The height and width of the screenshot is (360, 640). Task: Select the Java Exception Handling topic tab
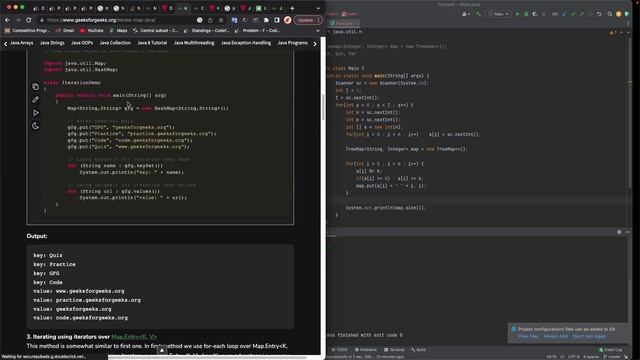pyautogui.click(x=246, y=43)
